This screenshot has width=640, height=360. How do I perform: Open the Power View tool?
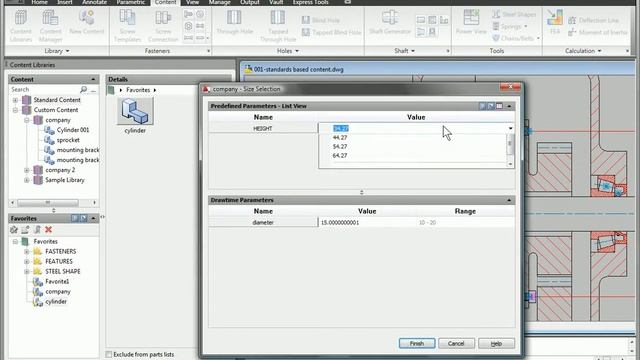tap(471, 22)
